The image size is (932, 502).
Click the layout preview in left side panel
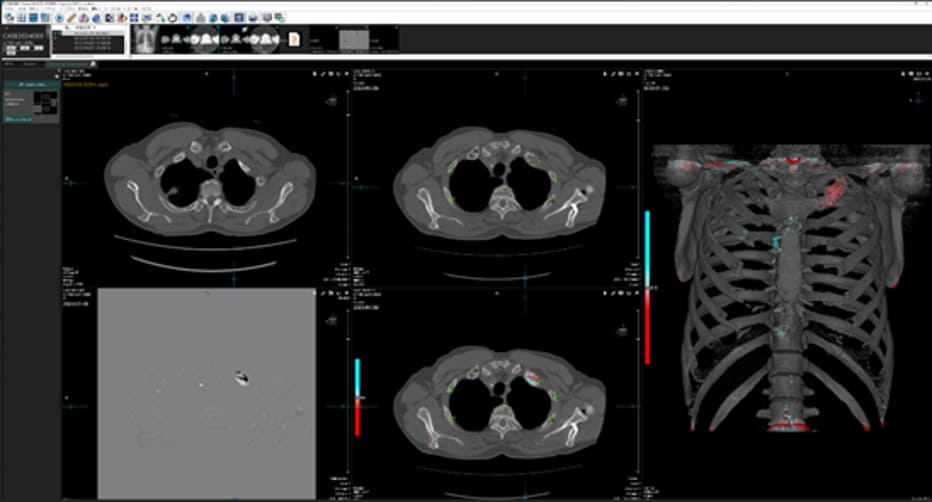click(45, 102)
